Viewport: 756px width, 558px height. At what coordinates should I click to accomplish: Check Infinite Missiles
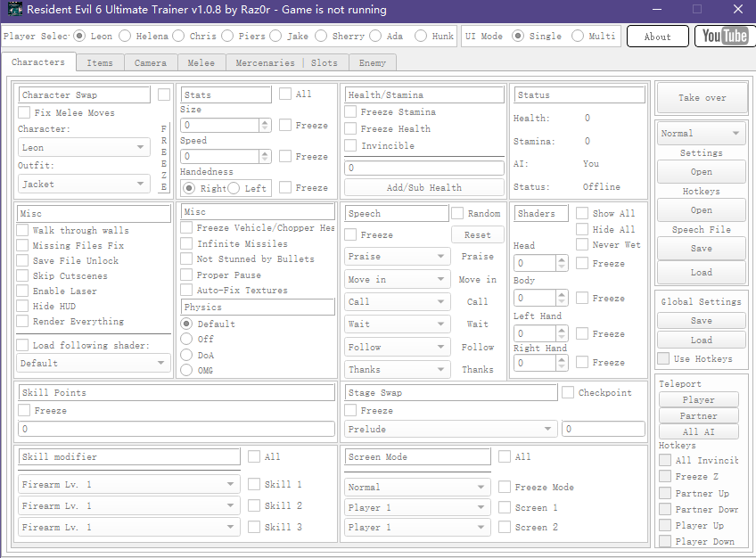point(186,244)
